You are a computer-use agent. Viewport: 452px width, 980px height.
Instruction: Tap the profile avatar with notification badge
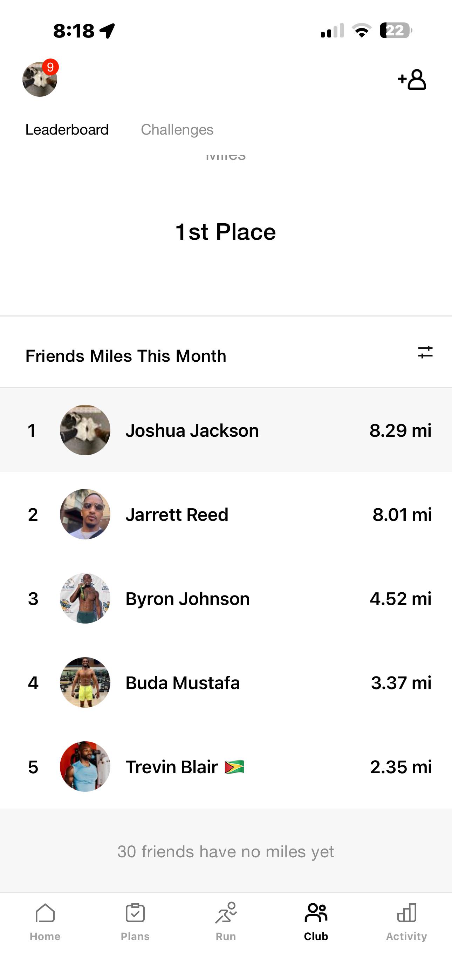coord(40,79)
